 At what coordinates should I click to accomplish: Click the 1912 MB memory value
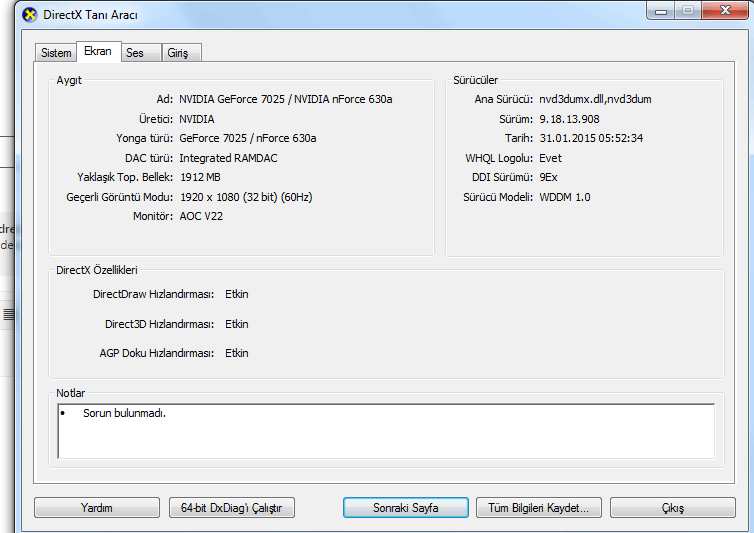pos(200,178)
